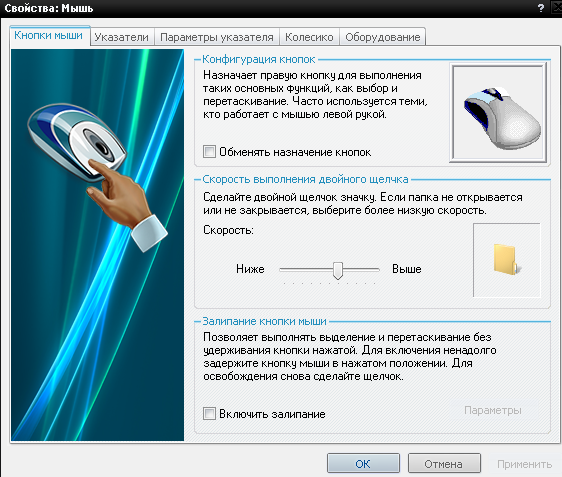
Task: Click the yellow folder double-click test icon
Action: (x=507, y=260)
